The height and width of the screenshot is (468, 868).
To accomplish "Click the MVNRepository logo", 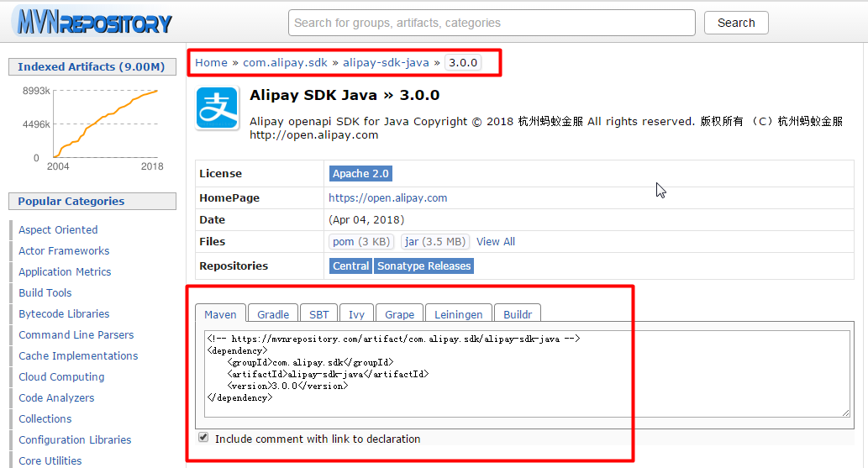I will pyautogui.click(x=93, y=22).
